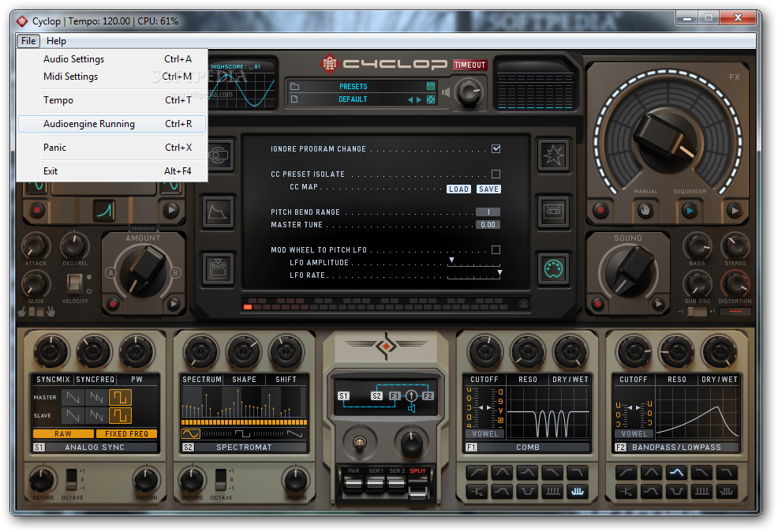Turn the DISTORTION knob
The width and height of the screenshot is (778, 532).
coord(735,284)
